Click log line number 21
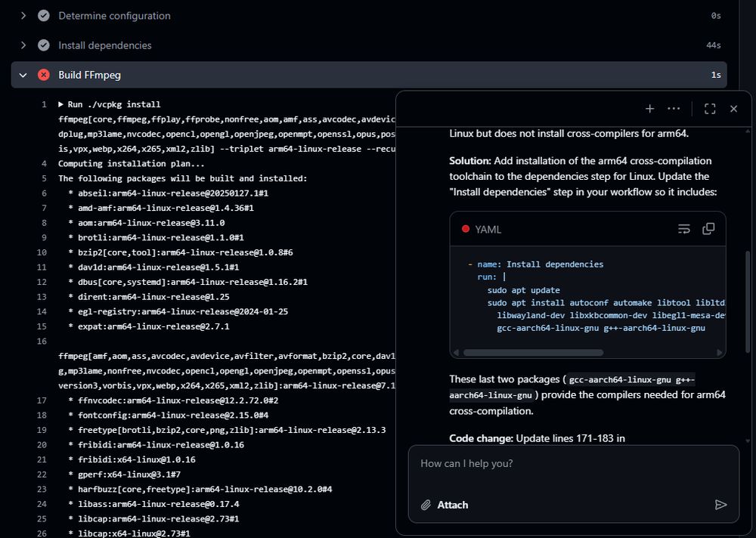 pos(42,460)
